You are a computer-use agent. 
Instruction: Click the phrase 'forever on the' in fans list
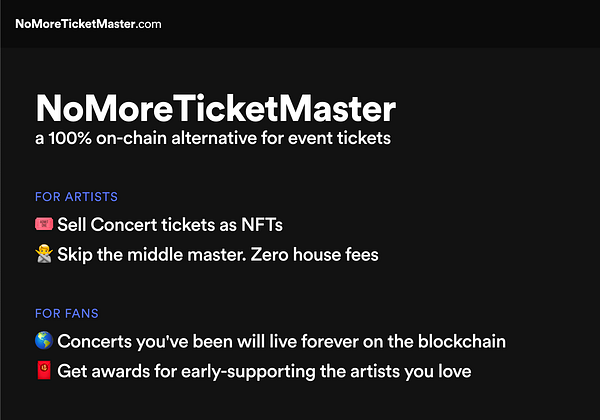pyautogui.click(x=350, y=342)
